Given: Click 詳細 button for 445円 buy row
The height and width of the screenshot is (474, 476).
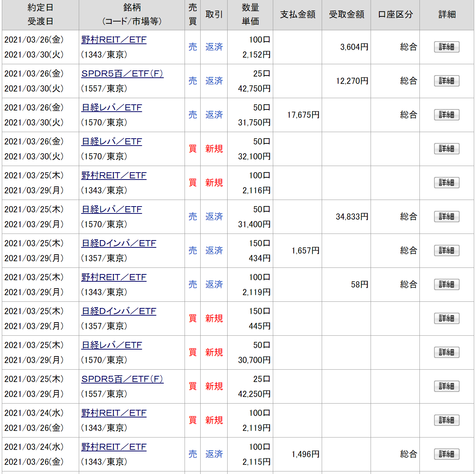Looking at the screenshot, I should [446, 319].
